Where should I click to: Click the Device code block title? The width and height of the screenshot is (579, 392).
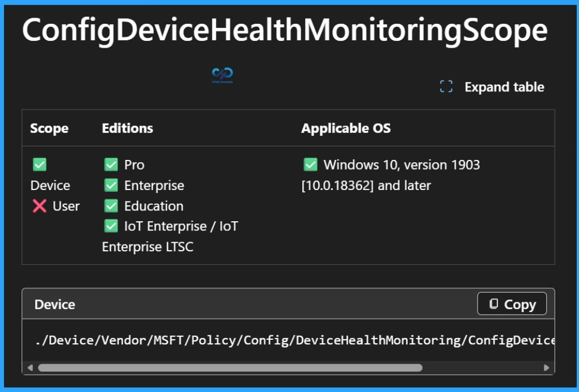point(54,305)
